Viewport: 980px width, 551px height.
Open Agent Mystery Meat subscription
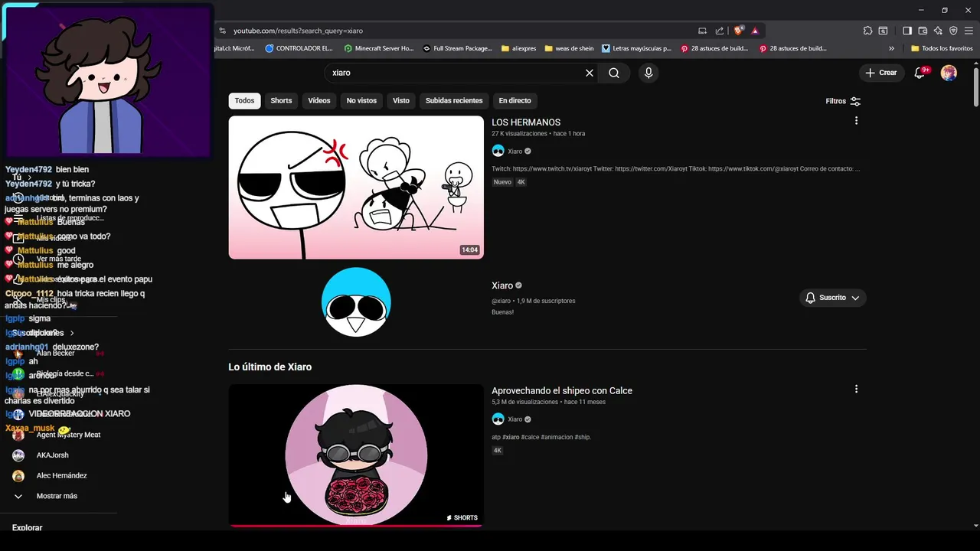coord(68,435)
